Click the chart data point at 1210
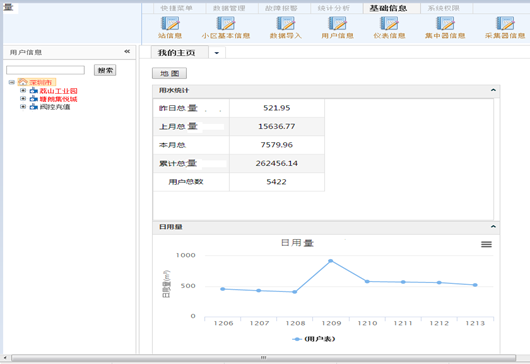530x364 pixels. [x=367, y=281]
